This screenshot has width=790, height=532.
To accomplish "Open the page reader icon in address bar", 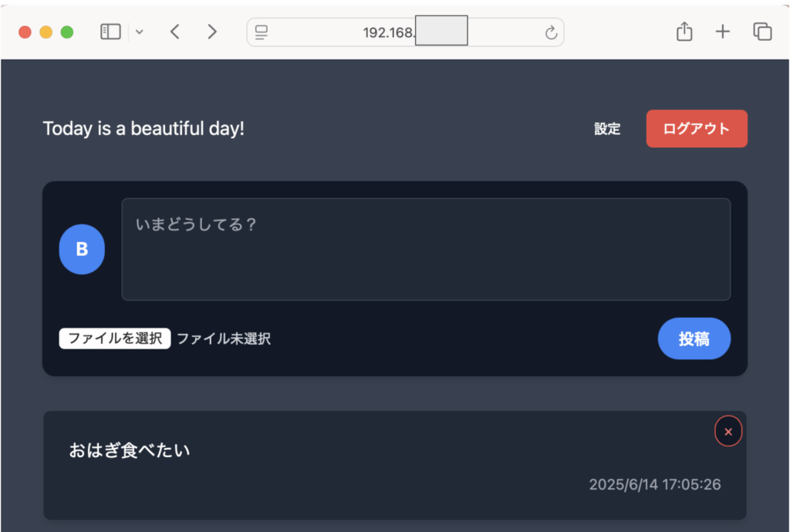I will (x=261, y=32).
